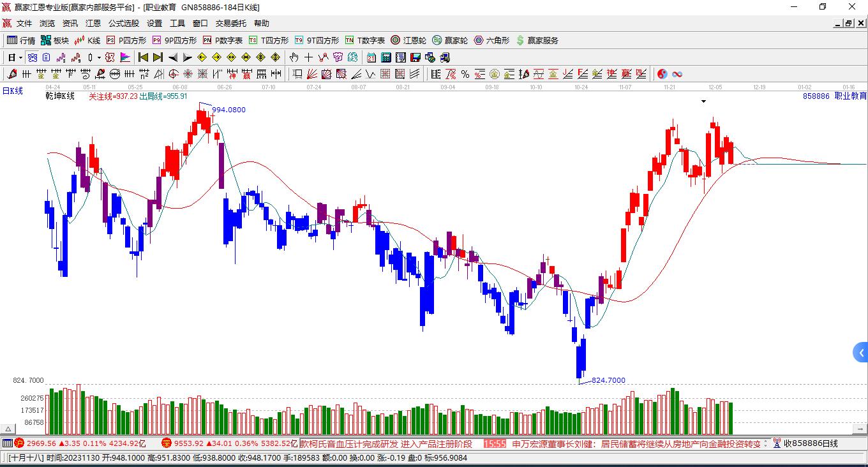Click the 858886 职业教育 stock label

coord(835,96)
